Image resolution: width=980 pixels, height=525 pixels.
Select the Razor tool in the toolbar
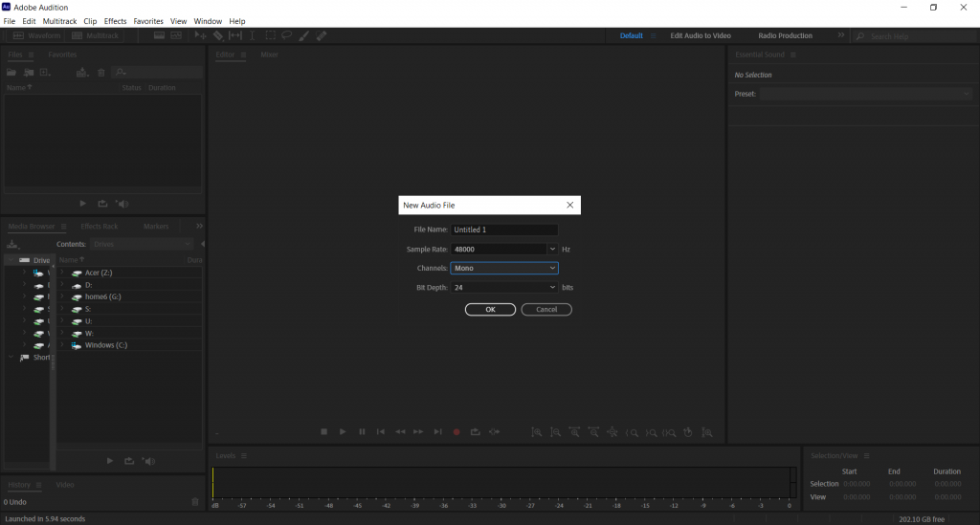218,35
